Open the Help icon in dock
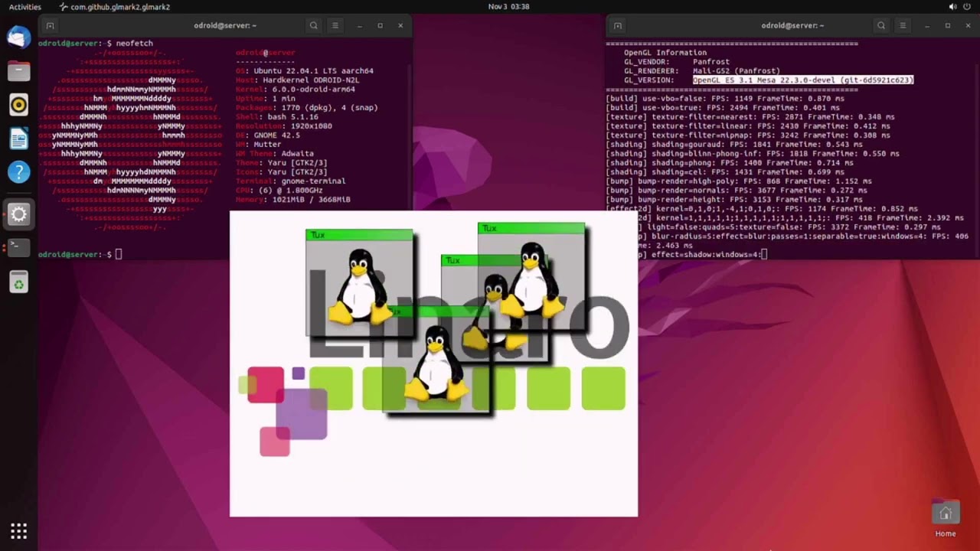Viewport: 980px width, 551px height. [18, 172]
